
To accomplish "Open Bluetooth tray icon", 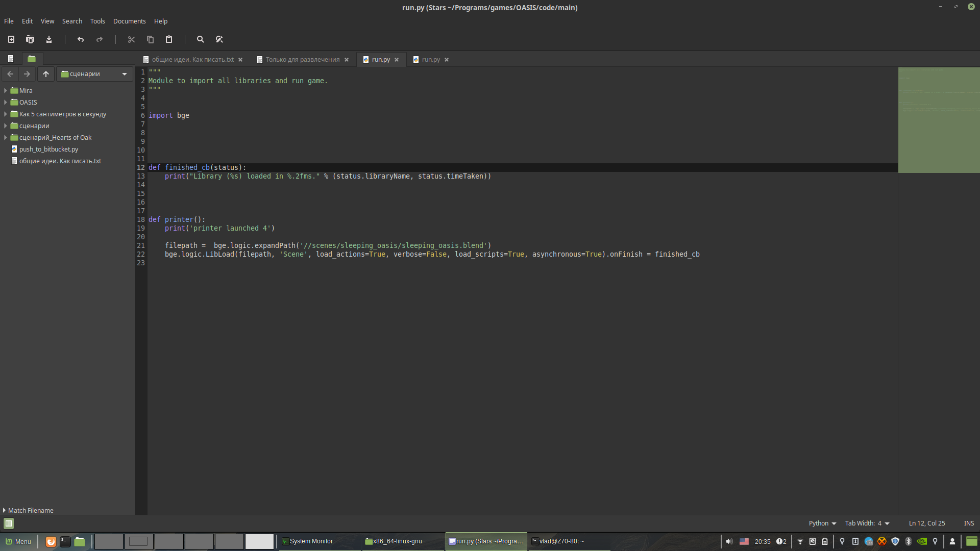I will pyautogui.click(x=908, y=541).
